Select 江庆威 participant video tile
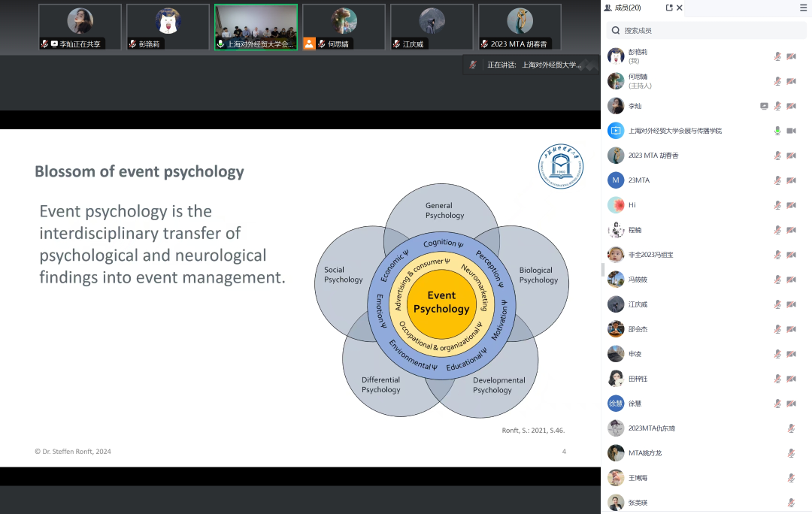Viewport: 812px width, 514px height. 432,26
